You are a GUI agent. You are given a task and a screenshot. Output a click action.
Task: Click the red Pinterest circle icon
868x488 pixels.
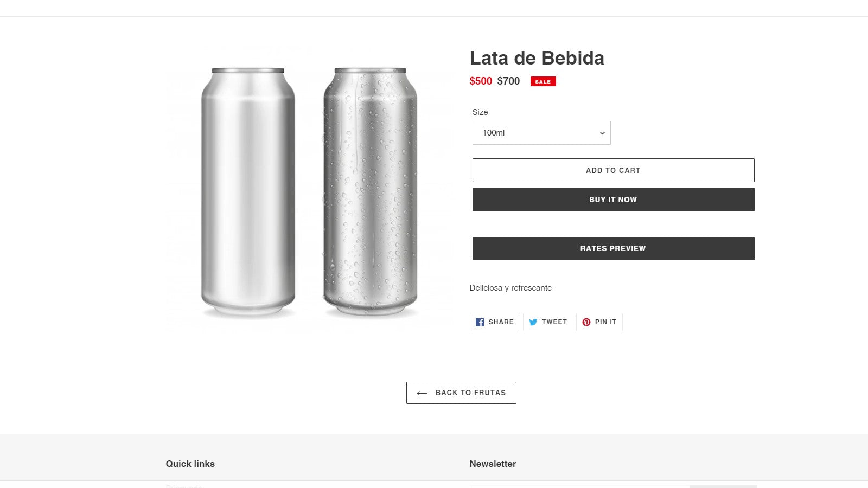pos(587,322)
